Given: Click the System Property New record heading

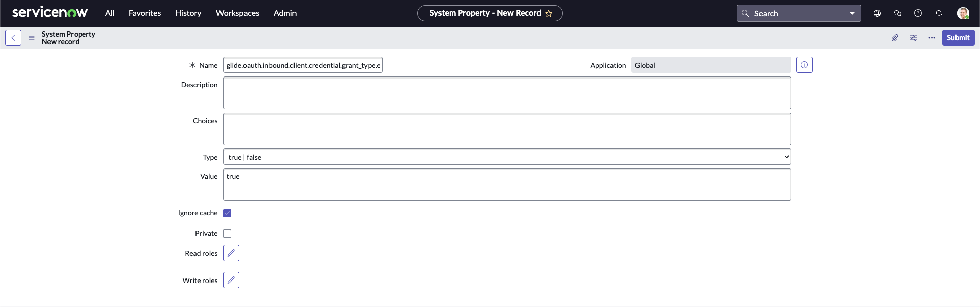Looking at the screenshot, I should 68,38.
